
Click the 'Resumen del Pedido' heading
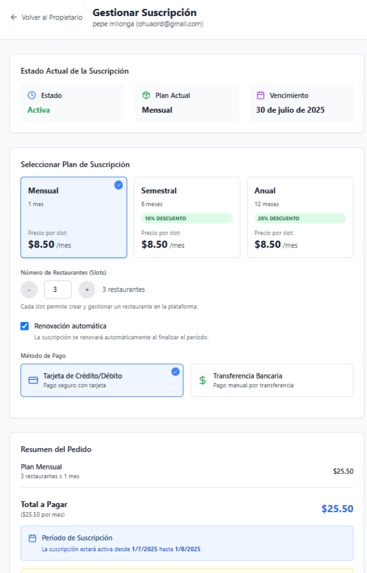[56, 449]
